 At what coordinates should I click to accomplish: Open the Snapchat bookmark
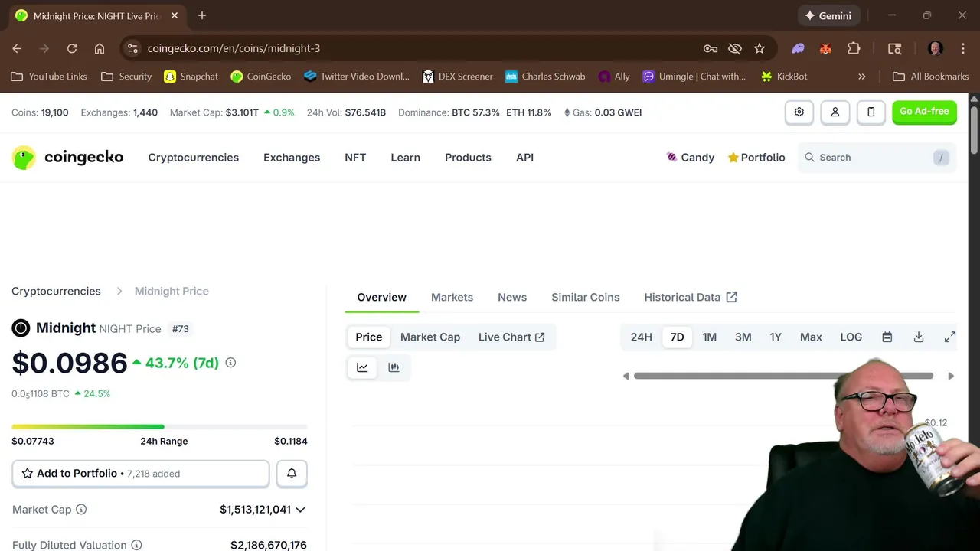tap(191, 77)
